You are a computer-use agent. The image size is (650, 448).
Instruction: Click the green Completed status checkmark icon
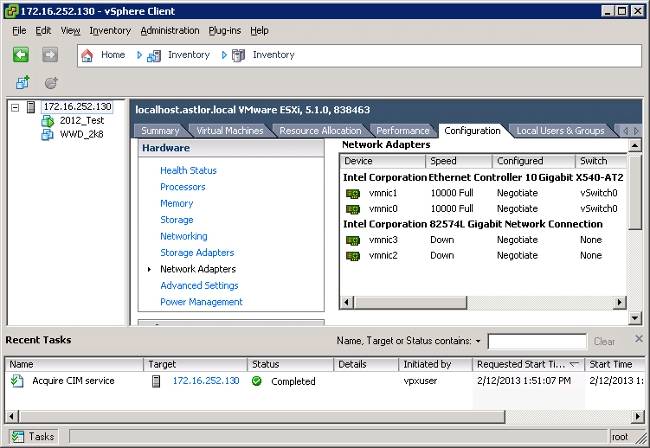(x=257, y=381)
